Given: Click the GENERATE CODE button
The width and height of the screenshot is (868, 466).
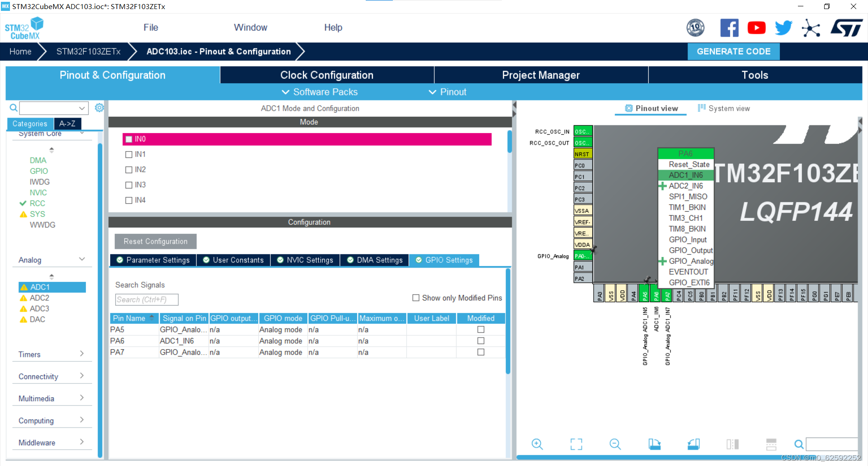Looking at the screenshot, I should 734,52.
